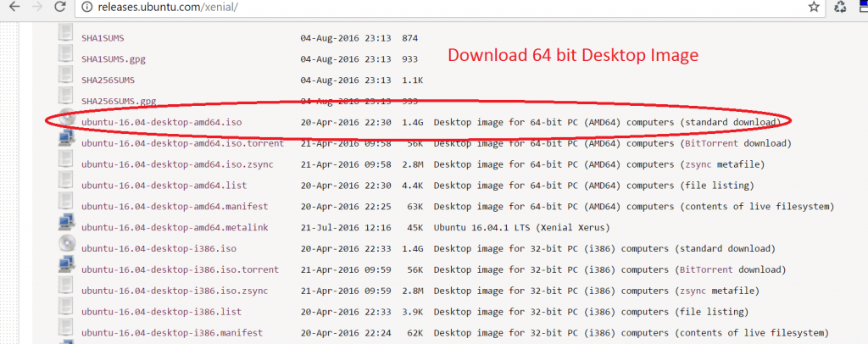The image size is (868, 344).
Task: Click the file icon for desktop-i386.iso.zsync
Action: tap(65, 286)
